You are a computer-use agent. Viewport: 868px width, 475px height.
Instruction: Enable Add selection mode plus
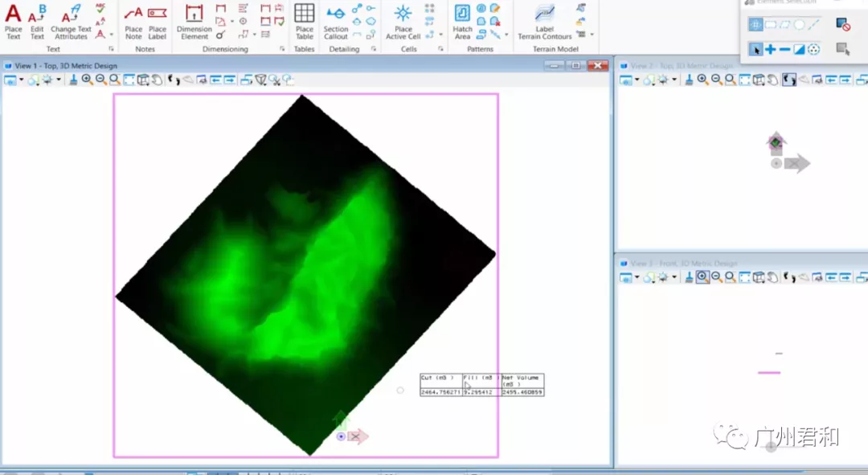[x=770, y=49]
